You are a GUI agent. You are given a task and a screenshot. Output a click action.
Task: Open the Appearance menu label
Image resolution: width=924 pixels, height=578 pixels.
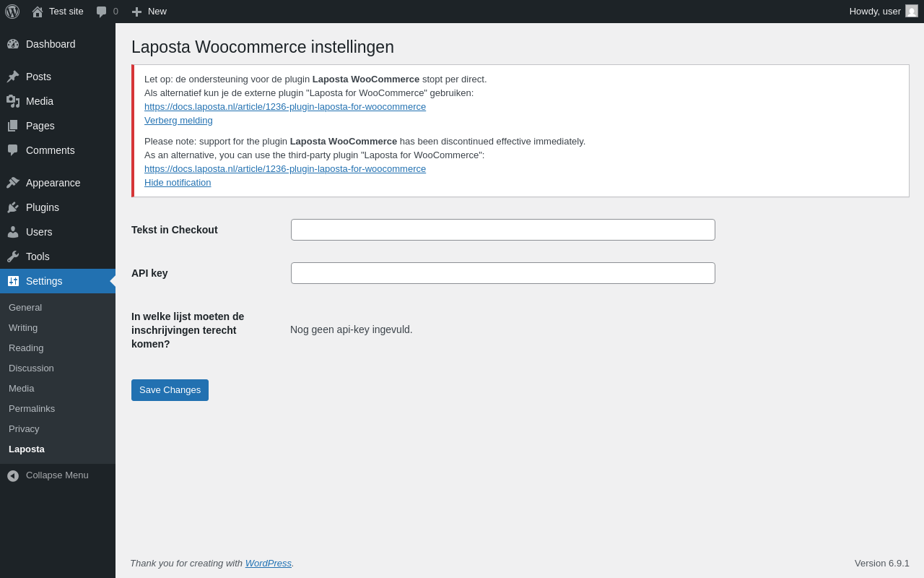(x=53, y=183)
